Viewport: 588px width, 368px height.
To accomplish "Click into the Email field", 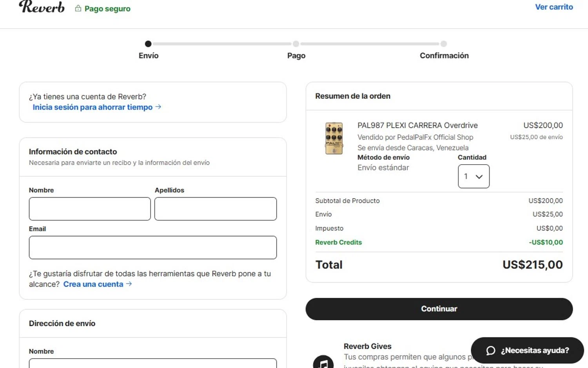I will point(153,247).
